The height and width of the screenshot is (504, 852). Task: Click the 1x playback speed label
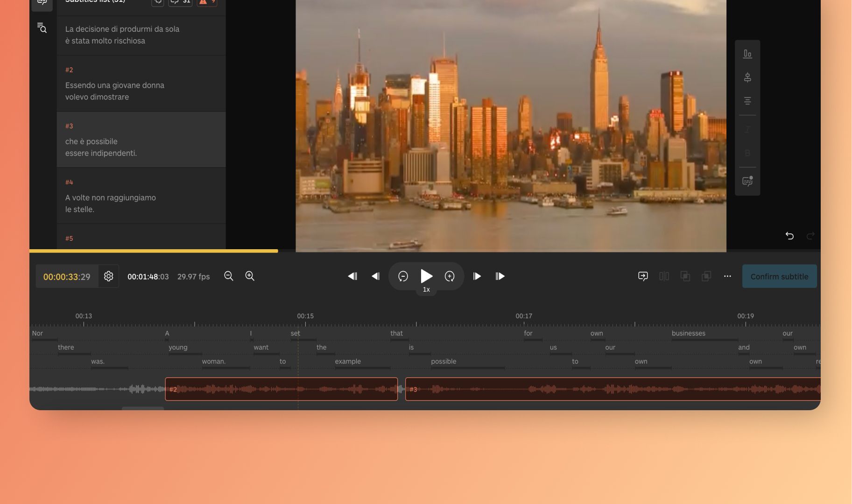click(x=426, y=290)
